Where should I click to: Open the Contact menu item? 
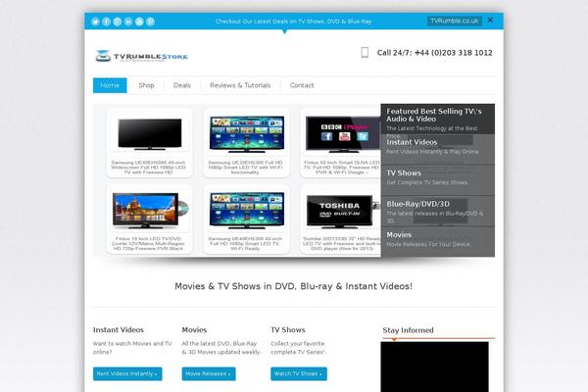[x=302, y=85]
